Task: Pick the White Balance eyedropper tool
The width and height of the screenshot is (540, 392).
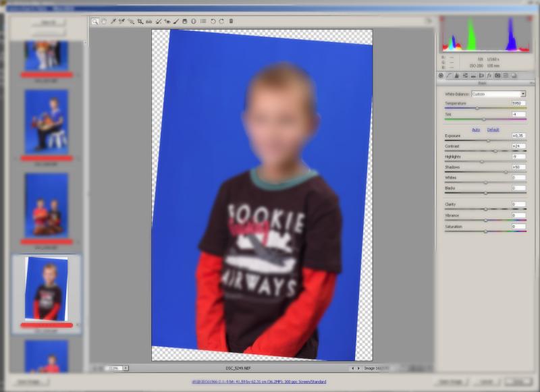Action: click(113, 22)
